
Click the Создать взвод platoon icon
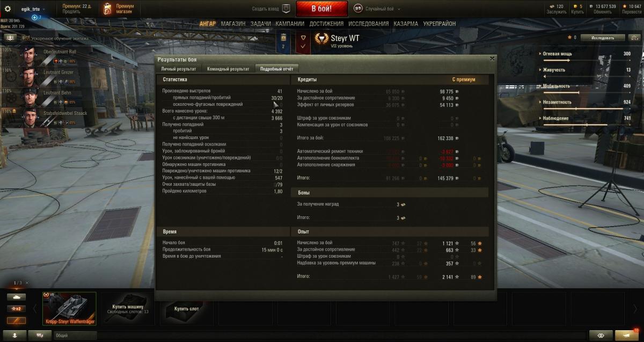point(287,9)
